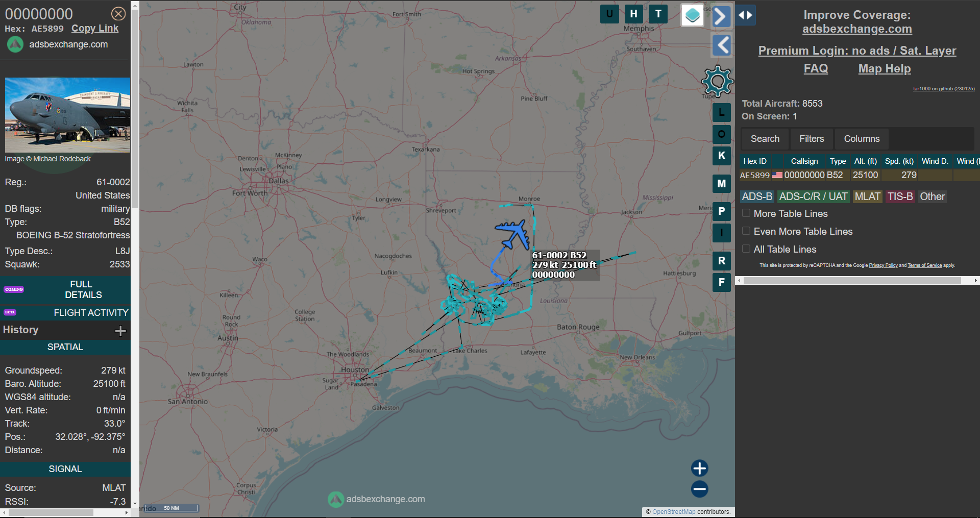
Task: Enable All Table Lines checkbox
Action: click(746, 249)
